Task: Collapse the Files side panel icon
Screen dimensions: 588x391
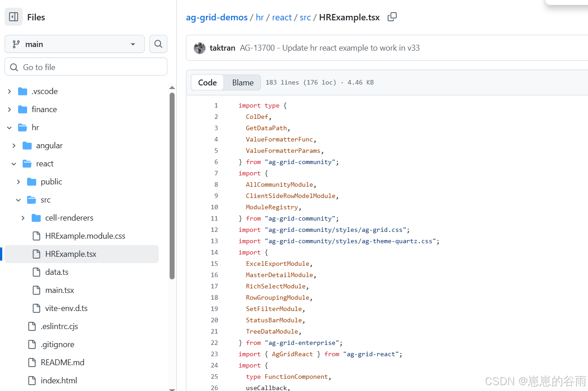Action: pos(14,17)
